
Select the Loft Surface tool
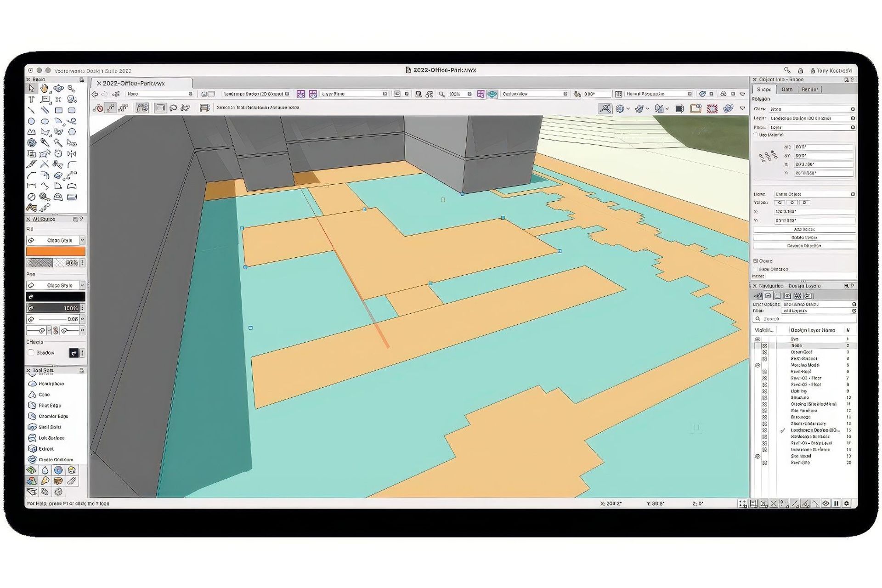click(x=45, y=438)
